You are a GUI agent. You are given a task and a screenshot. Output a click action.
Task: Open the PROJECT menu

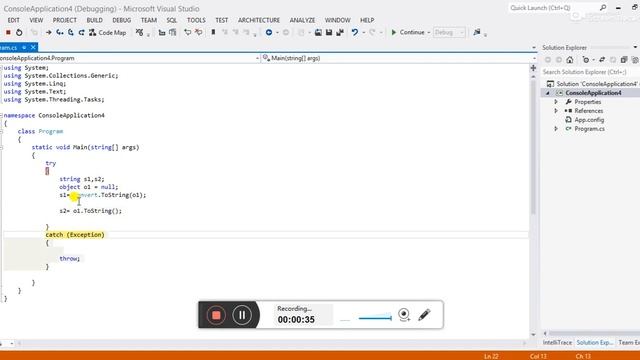coord(64,20)
